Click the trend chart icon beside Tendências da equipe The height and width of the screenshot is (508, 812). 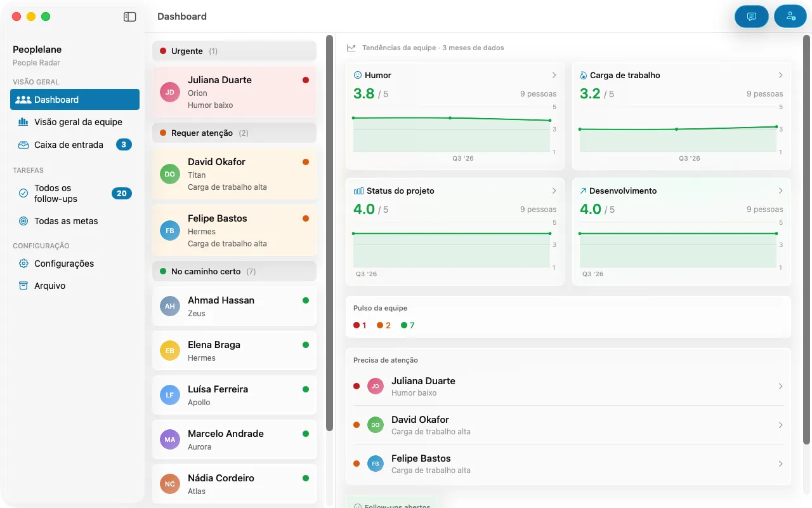pyautogui.click(x=351, y=48)
